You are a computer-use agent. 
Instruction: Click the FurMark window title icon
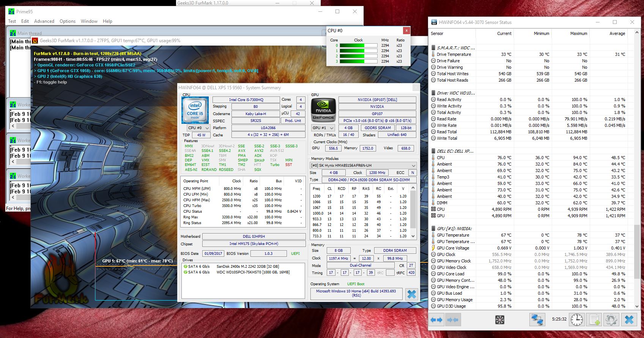coord(35,40)
